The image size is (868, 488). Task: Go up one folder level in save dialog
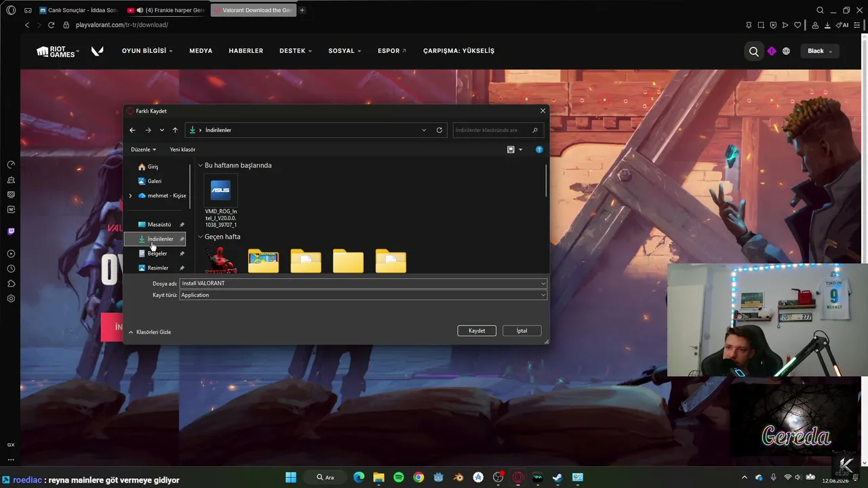(175, 130)
